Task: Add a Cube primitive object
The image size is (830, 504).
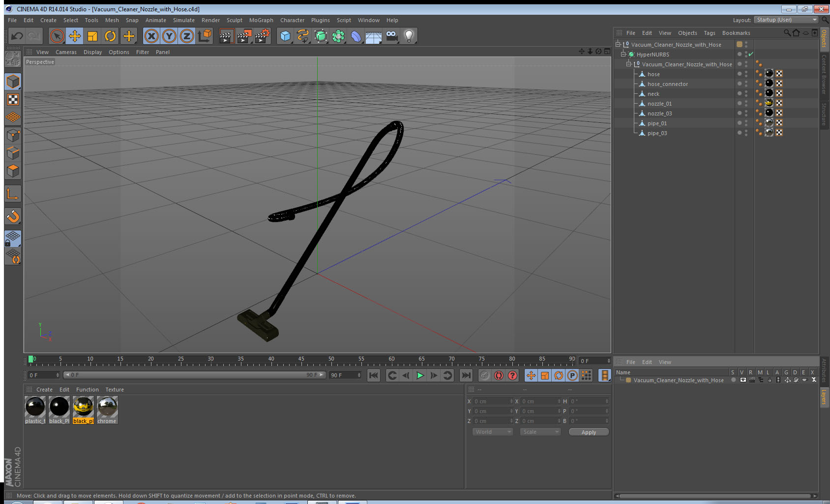Action: click(285, 36)
